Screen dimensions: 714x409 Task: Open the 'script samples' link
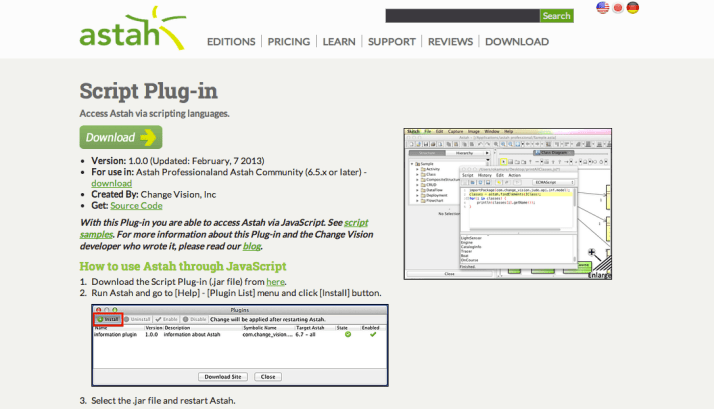224,228
